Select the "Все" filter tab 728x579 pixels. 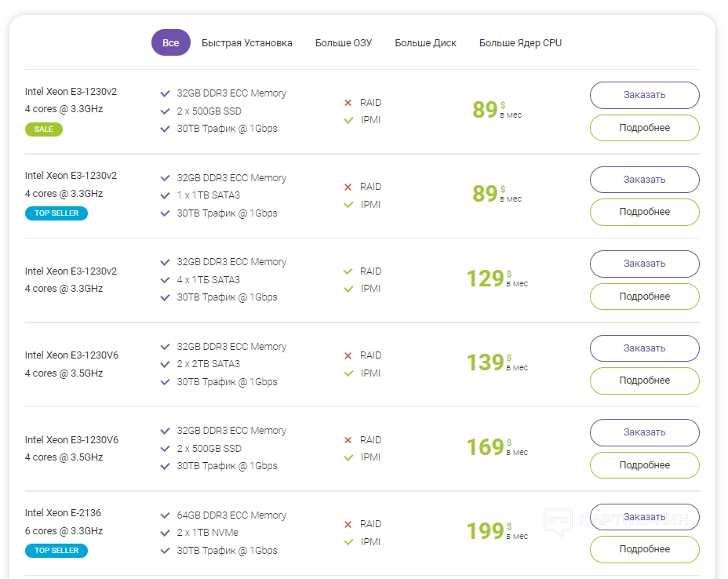[170, 42]
